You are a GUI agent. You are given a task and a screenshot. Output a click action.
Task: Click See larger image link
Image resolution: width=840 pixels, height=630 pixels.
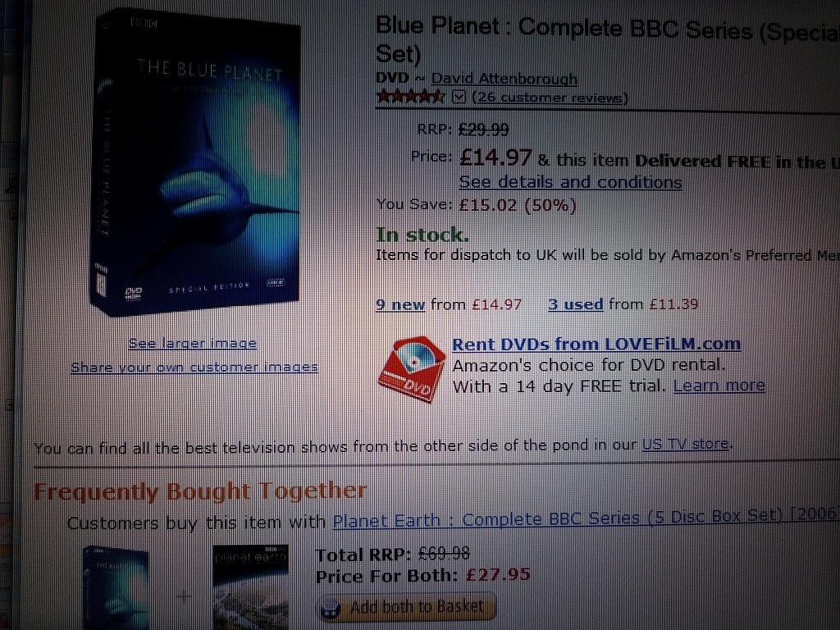coord(192,344)
